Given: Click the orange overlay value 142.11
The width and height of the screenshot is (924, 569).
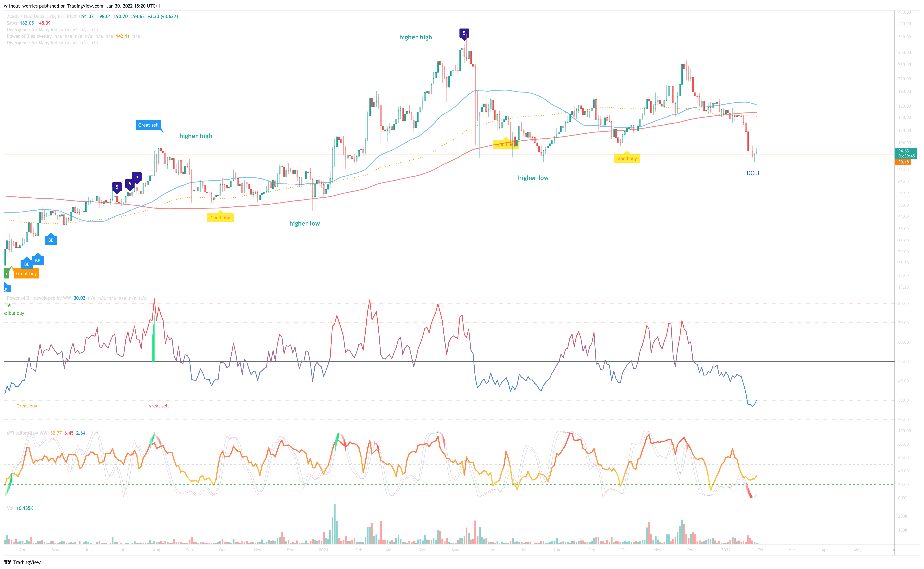Looking at the screenshot, I should pos(122,36).
